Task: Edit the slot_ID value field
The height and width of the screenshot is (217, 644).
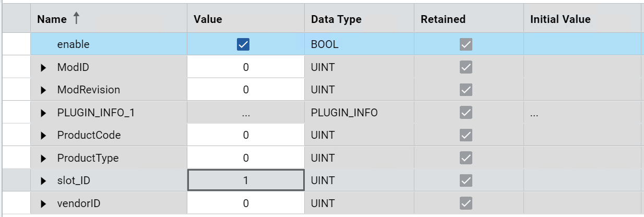Action: tap(246, 180)
